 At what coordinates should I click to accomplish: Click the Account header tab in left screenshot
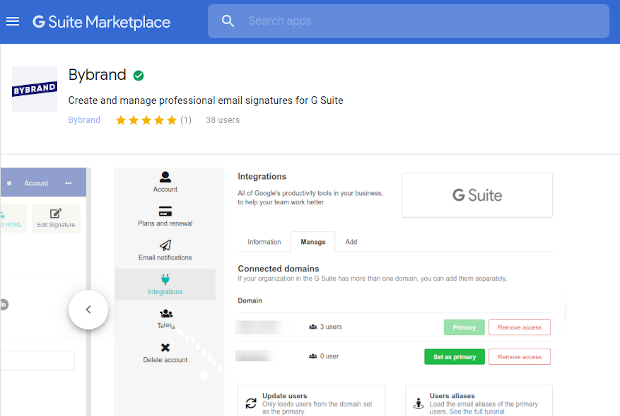pyautogui.click(x=36, y=183)
